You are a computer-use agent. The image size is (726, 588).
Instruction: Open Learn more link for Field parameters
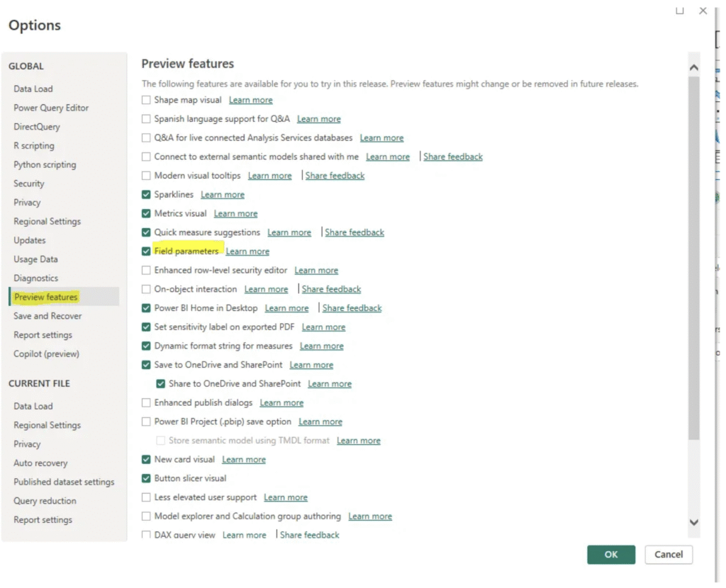(x=247, y=251)
